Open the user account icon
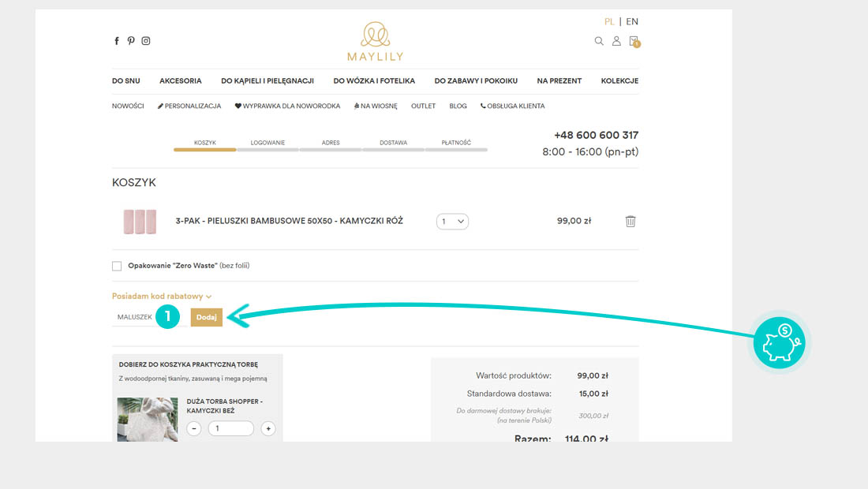The image size is (868, 489). click(x=617, y=41)
